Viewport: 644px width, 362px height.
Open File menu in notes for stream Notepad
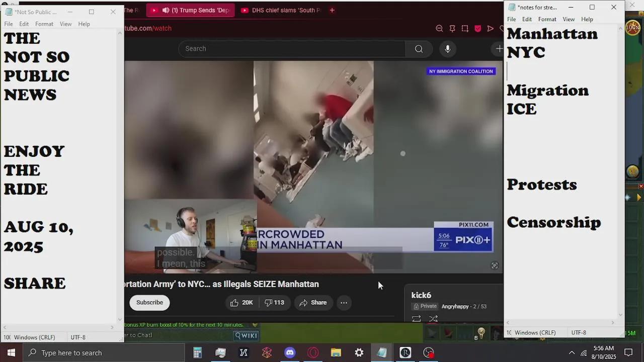[x=511, y=19]
